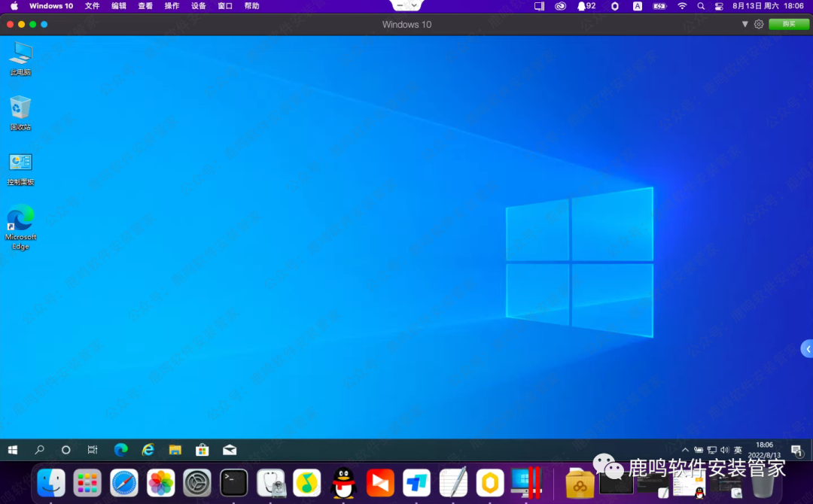Open Finder from the Dock
The width and height of the screenshot is (813, 504).
[x=51, y=483]
